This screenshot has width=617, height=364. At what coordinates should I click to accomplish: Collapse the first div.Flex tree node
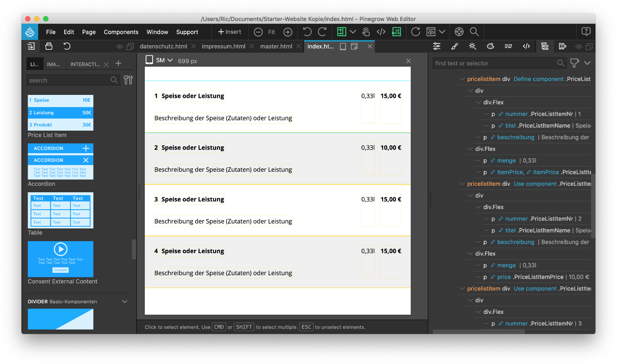478,102
